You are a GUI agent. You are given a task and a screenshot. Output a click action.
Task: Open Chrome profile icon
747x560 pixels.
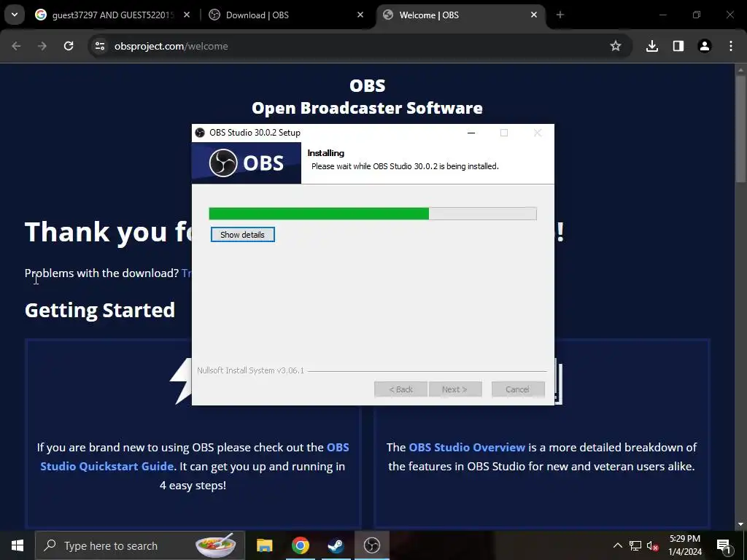click(x=705, y=46)
